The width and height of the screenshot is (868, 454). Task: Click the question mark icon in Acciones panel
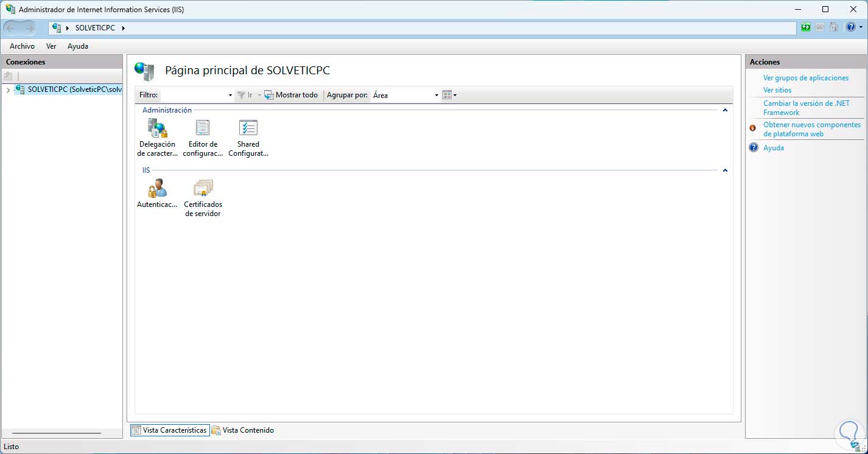754,148
